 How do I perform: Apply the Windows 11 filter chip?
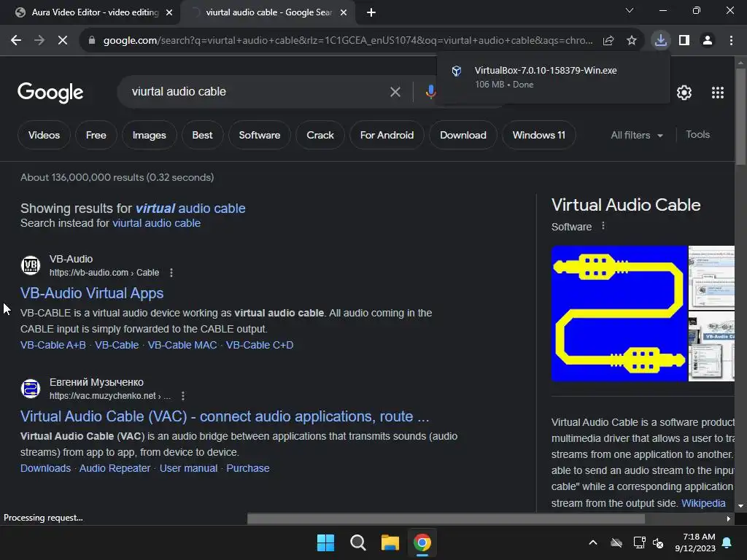539,135
